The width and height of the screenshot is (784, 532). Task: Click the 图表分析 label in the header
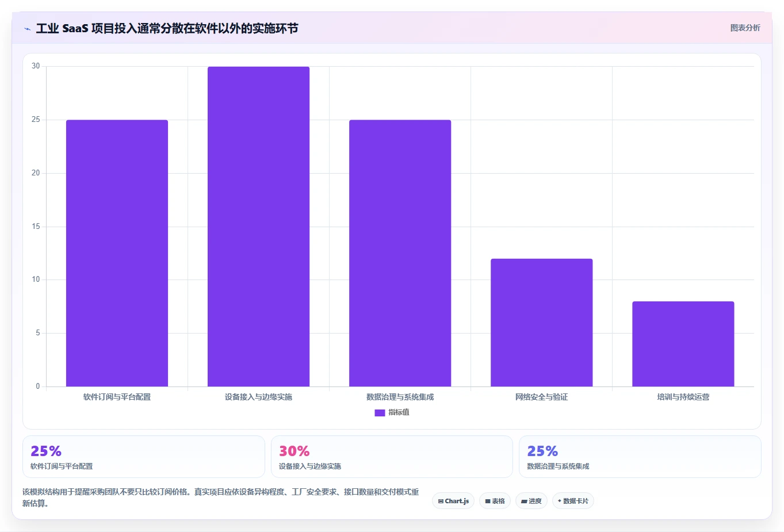coord(745,28)
